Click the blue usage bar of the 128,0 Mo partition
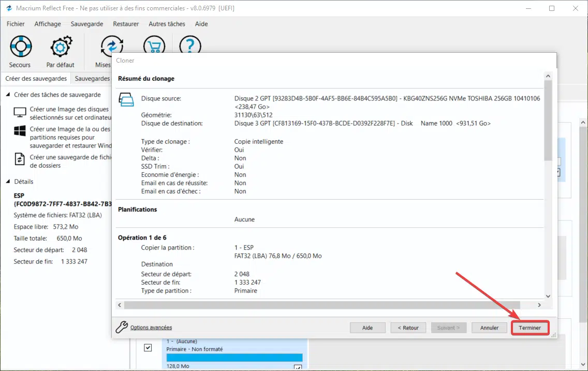This screenshot has height=371, width=588. 234,358
